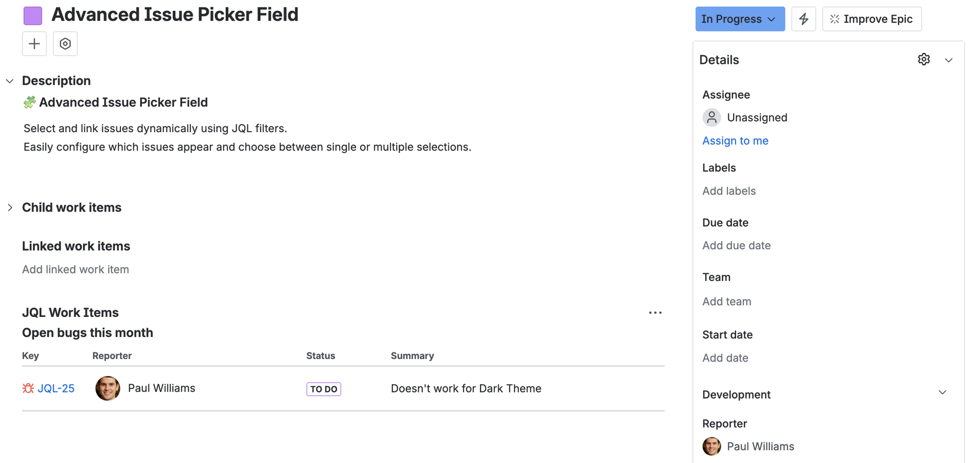
Task: Open the In Progress status dropdown
Action: click(739, 19)
